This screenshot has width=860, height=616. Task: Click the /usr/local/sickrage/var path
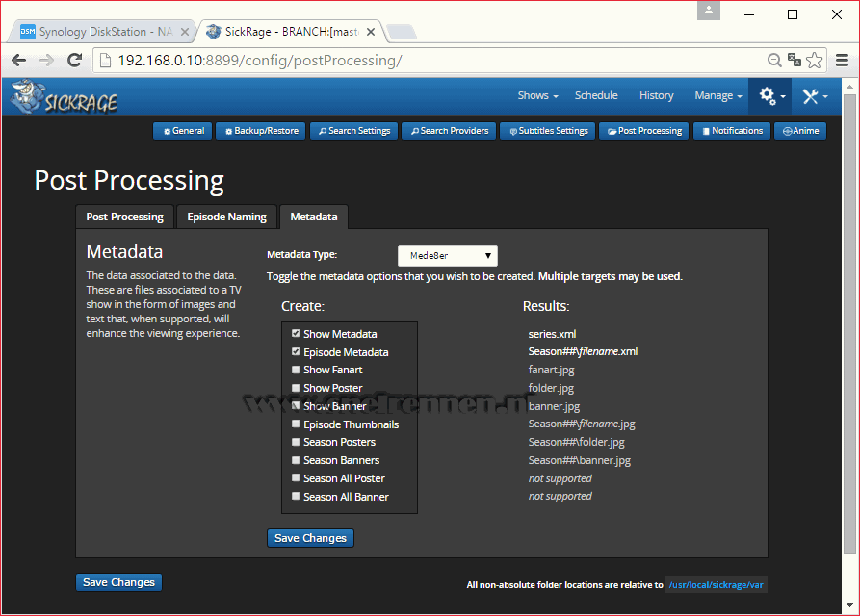716,585
